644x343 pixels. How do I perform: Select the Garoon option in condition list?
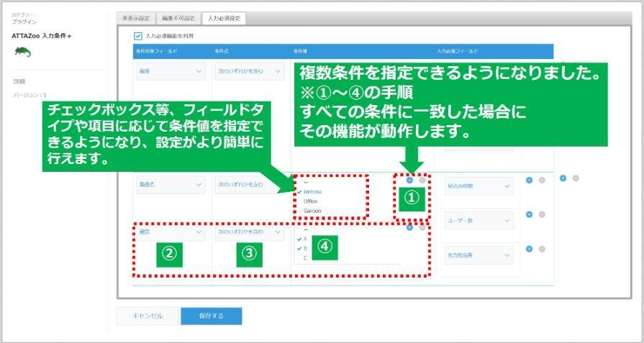[312, 211]
